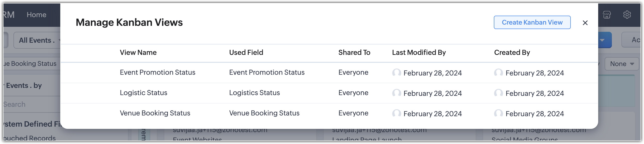Screen dimensions: 644x144
Task: Click the View Name column header
Action: 138,53
